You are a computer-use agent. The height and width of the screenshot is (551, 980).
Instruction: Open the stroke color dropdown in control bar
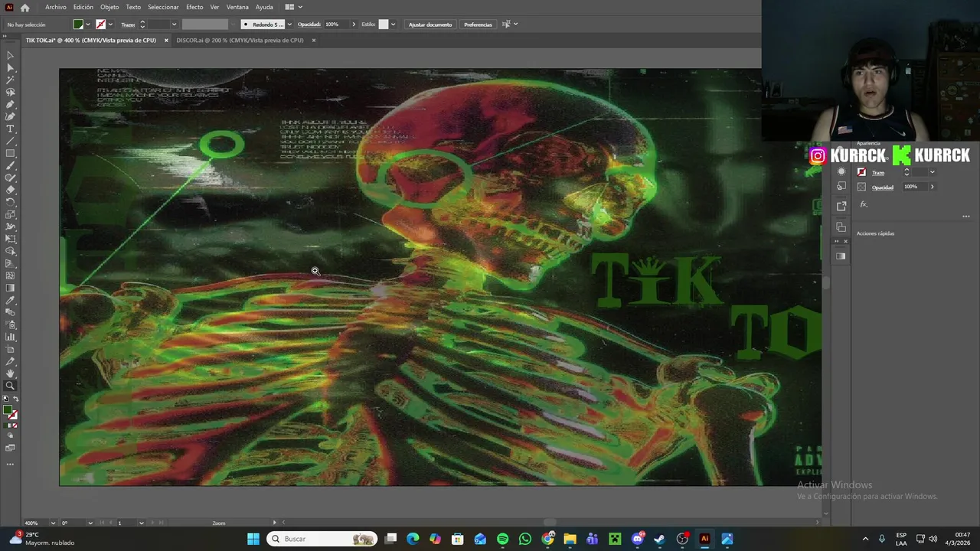coord(109,24)
